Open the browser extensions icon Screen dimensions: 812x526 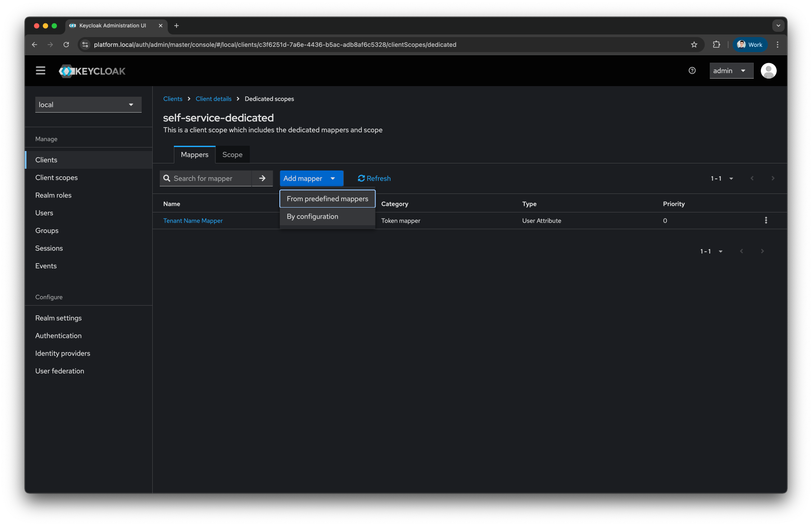pyautogui.click(x=716, y=44)
